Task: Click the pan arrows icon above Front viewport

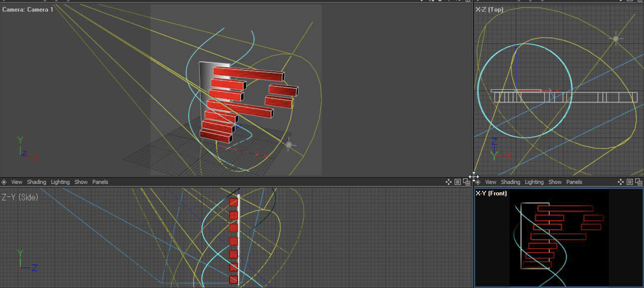Action: pyautogui.click(x=620, y=182)
